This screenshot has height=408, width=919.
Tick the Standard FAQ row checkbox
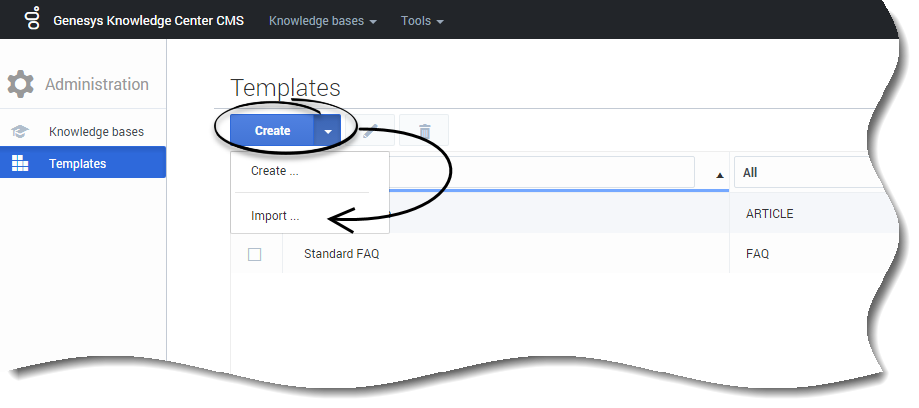254,254
